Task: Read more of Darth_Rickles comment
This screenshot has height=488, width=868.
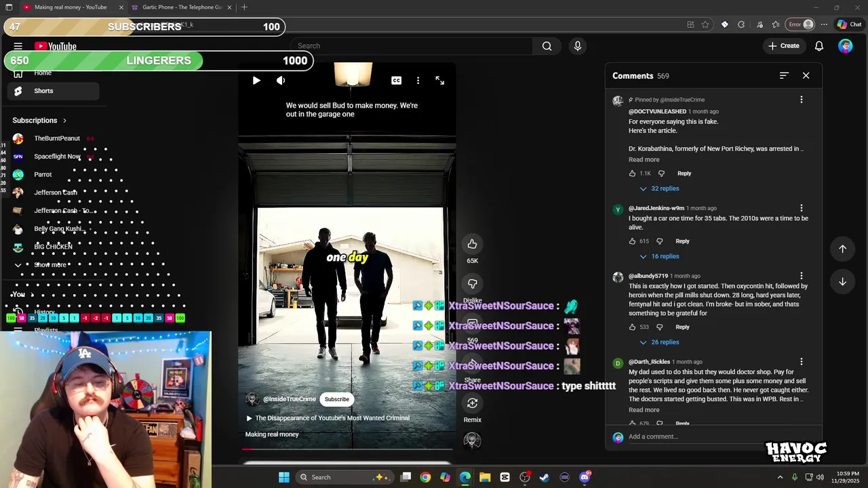Action: coord(644,410)
